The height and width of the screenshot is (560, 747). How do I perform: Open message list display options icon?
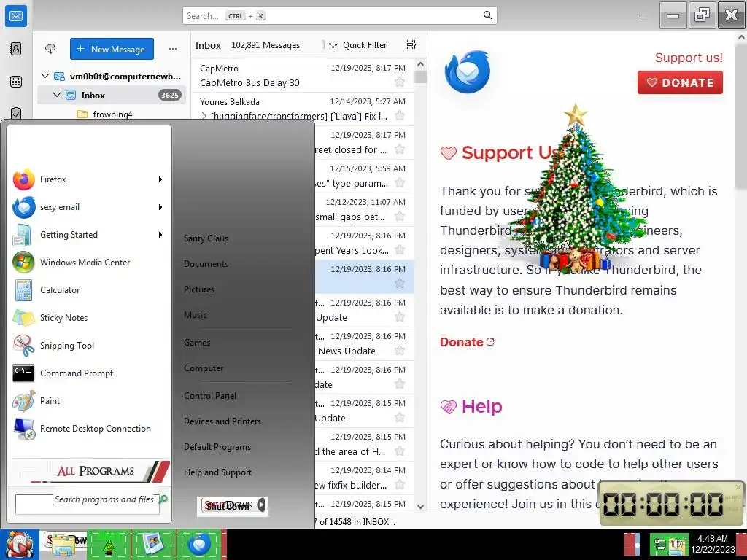tap(411, 44)
